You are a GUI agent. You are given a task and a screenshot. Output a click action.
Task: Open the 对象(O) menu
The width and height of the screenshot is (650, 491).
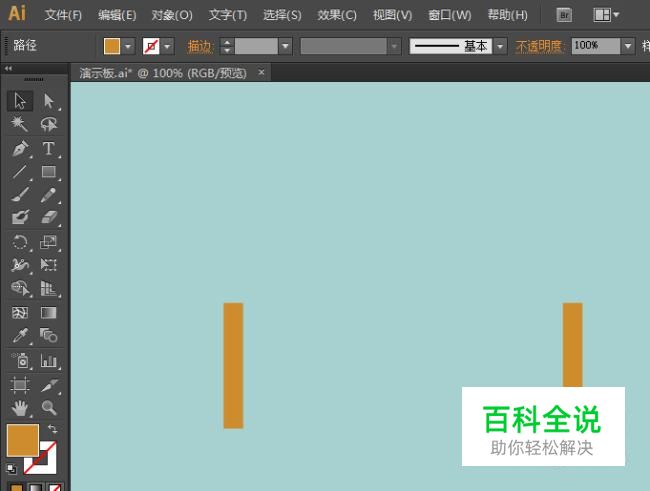[172, 15]
